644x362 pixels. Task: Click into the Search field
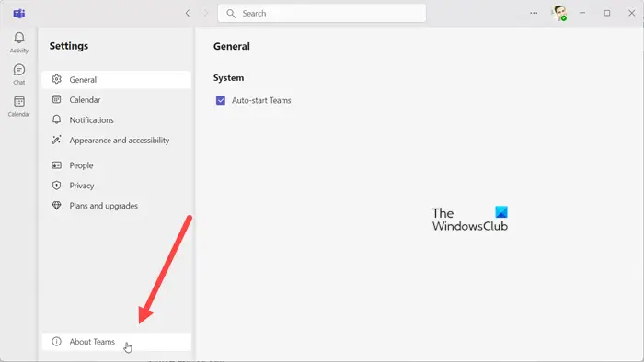tap(322, 13)
